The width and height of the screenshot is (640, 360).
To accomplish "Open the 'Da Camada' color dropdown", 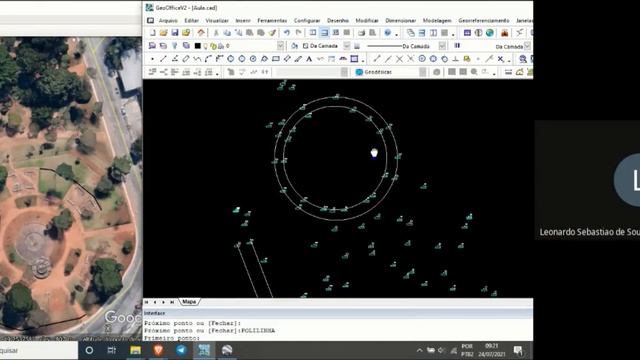I will point(347,46).
